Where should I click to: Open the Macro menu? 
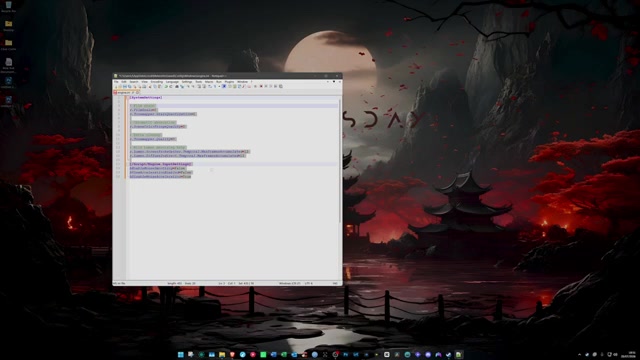point(209,82)
